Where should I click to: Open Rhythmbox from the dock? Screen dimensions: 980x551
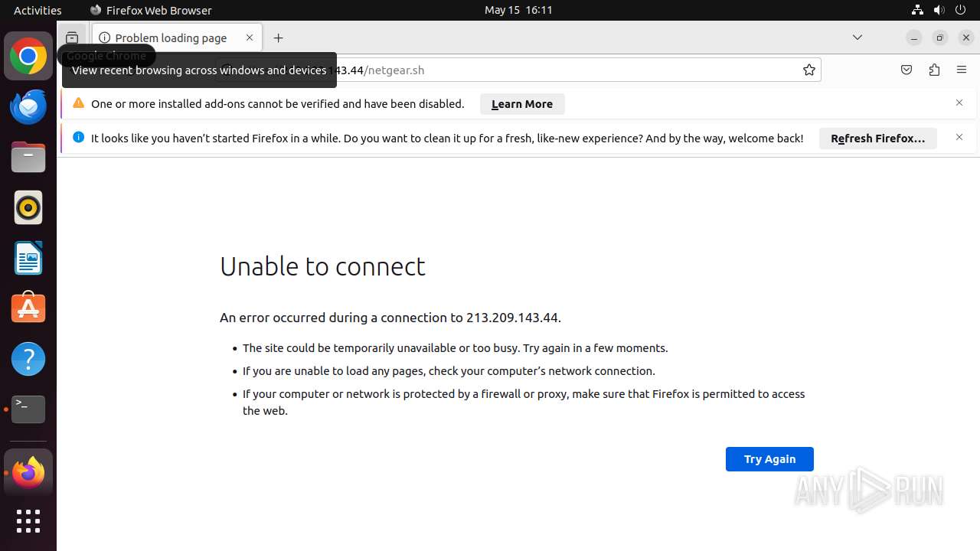(28, 207)
